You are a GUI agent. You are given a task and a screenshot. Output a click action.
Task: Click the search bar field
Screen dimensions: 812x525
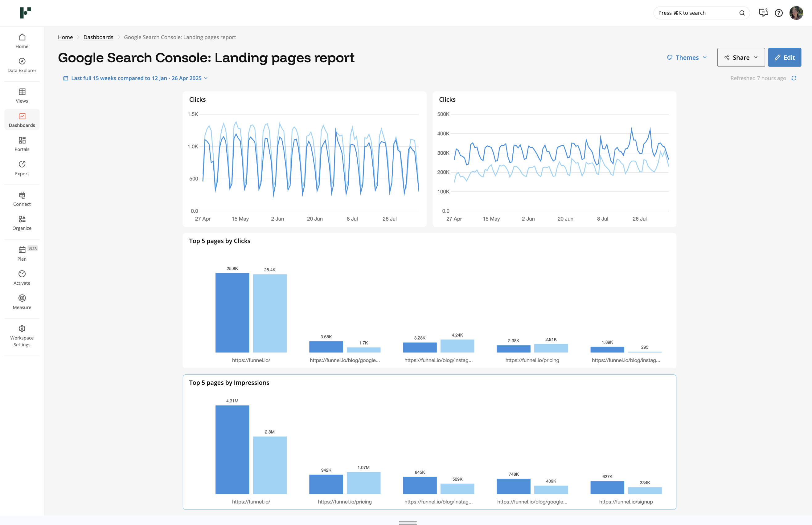coord(696,13)
